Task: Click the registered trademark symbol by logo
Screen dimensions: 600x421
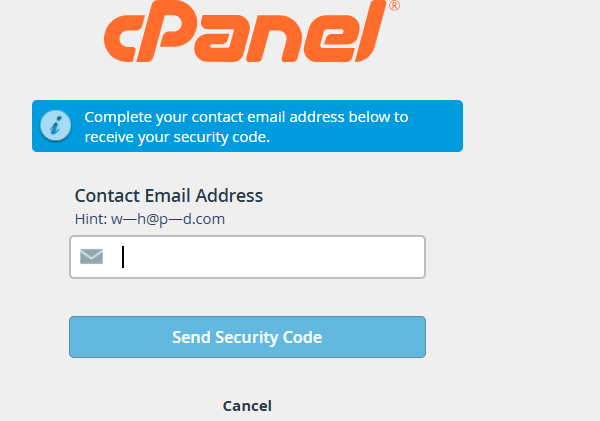Action: coord(394,7)
